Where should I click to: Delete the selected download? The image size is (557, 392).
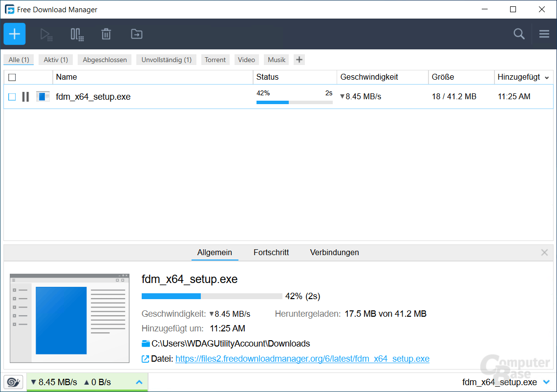tap(107, 34)
